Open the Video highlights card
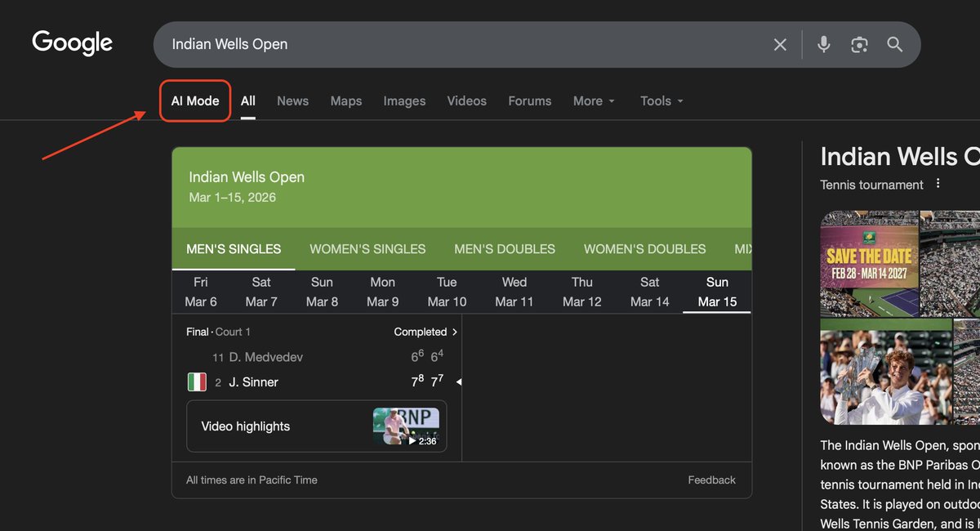980x531 pixels. (x=316, y=426)
